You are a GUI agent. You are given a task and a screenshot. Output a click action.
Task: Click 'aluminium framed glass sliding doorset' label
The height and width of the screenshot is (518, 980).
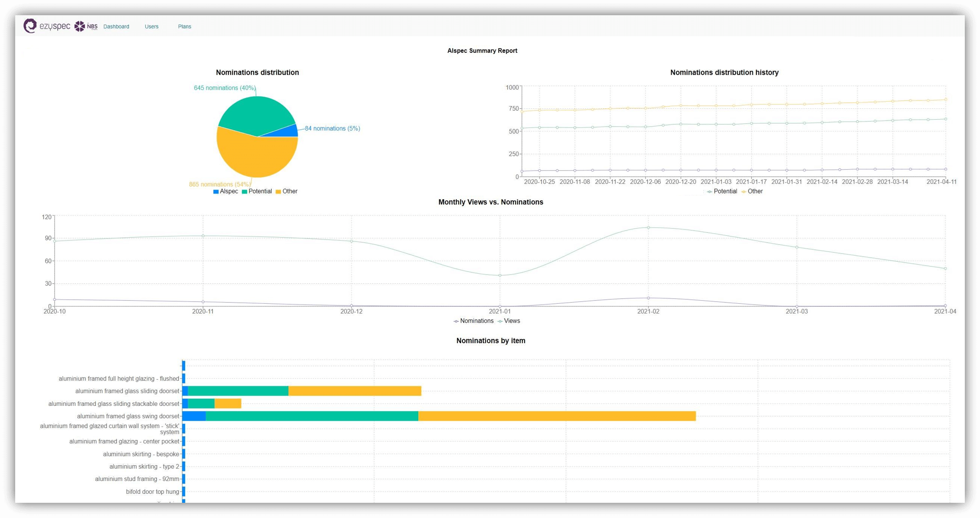coord(127,391)
